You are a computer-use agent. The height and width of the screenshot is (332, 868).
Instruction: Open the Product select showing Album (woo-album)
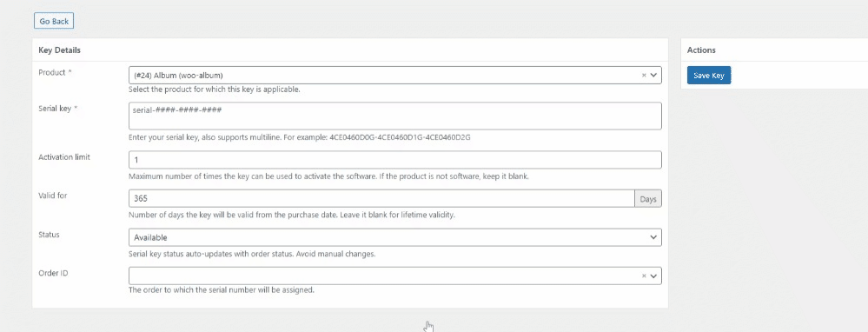coord(394,76)
